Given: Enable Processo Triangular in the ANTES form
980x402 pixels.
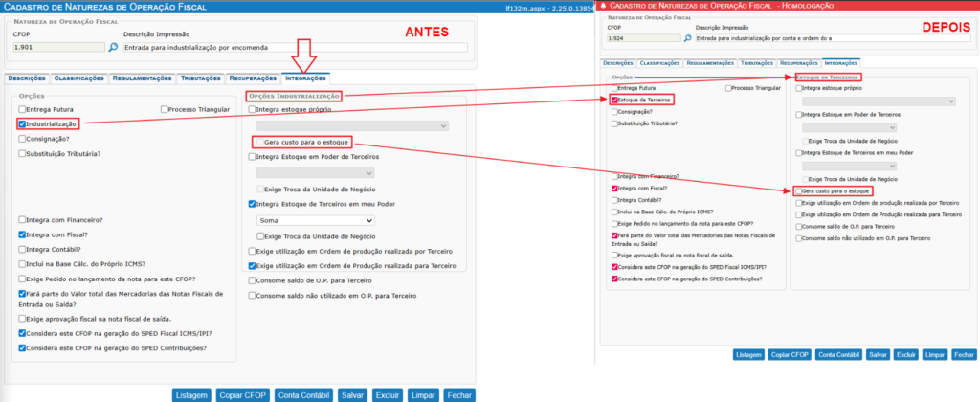Looking at the screenshot, I should pyautogui.click(x=166, y=109).
